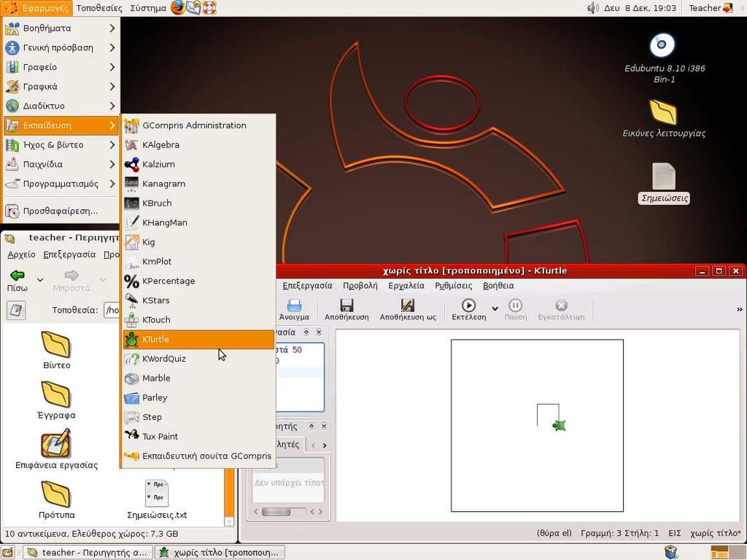This screenshot has width=747, height=560.
Task: Launch KAlgebra from the menu
Action: pyautogui.click(x=198, y=145)
